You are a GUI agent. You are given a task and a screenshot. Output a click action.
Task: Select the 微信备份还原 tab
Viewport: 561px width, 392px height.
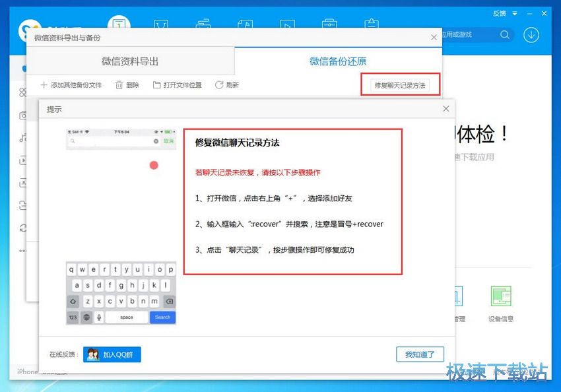[x=338, y=61]
